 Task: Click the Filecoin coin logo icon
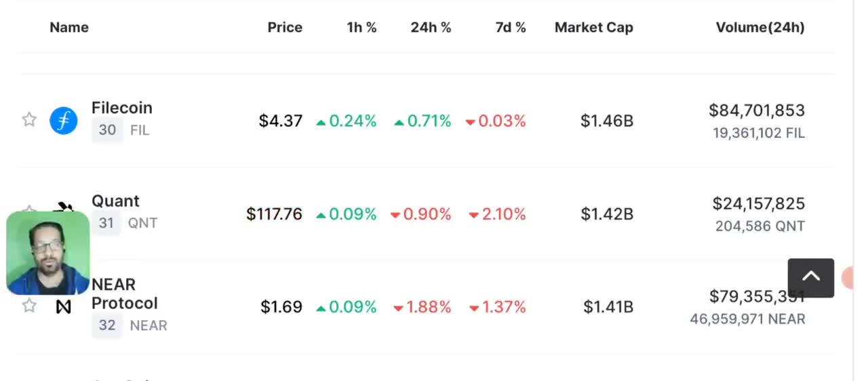pos(64,121)
